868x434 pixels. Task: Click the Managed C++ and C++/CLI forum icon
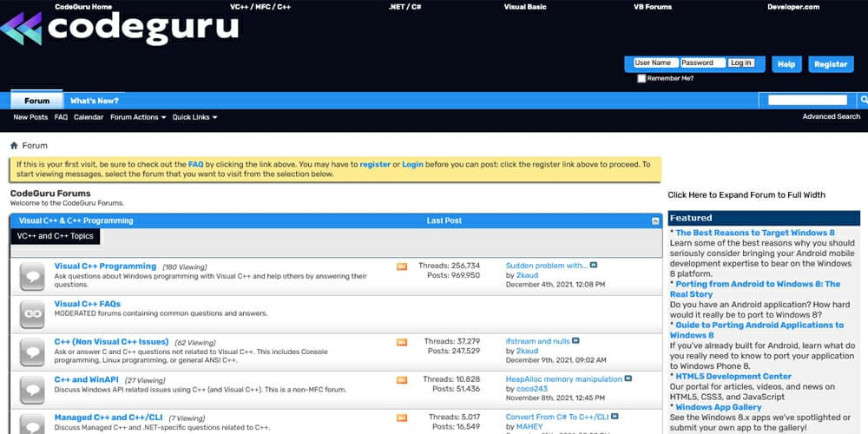tap(32, 424)
